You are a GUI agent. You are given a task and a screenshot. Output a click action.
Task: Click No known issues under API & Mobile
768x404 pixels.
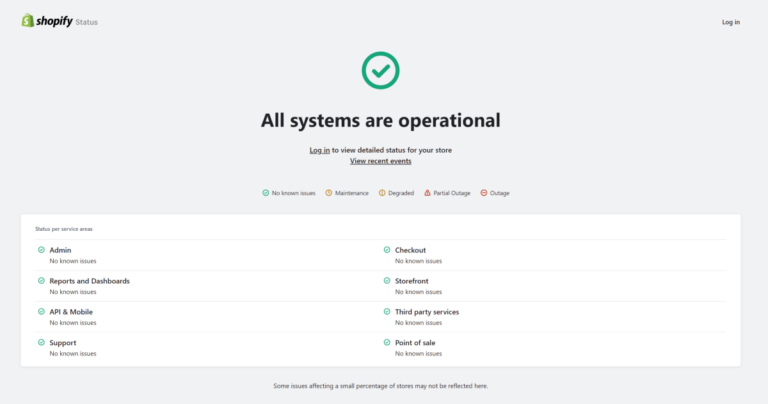(73, 323)
